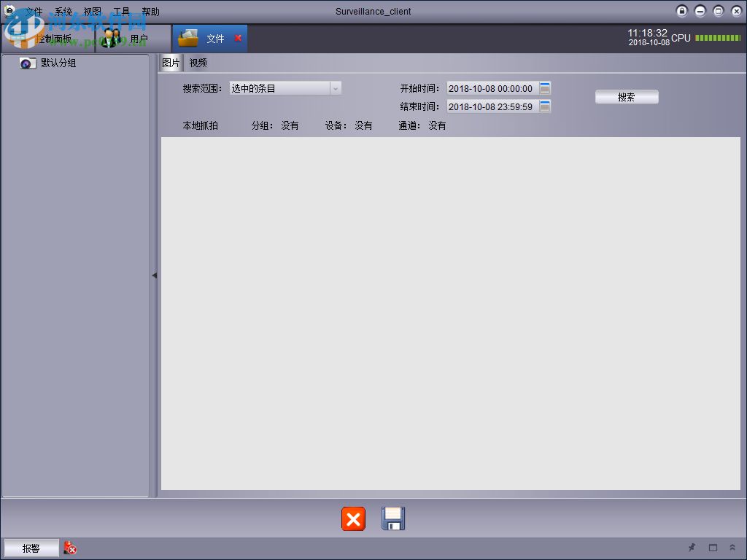
Task: Click the window icon in status bar
Action: pyautogui.click(x=713, y=548)
